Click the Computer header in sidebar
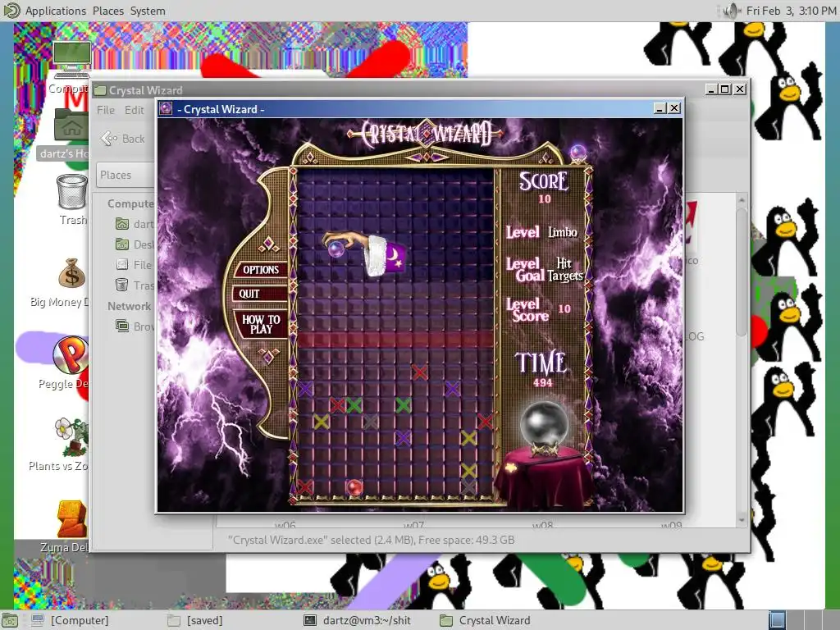Viewport: 840px width, 630px height. tap(130, 203)
